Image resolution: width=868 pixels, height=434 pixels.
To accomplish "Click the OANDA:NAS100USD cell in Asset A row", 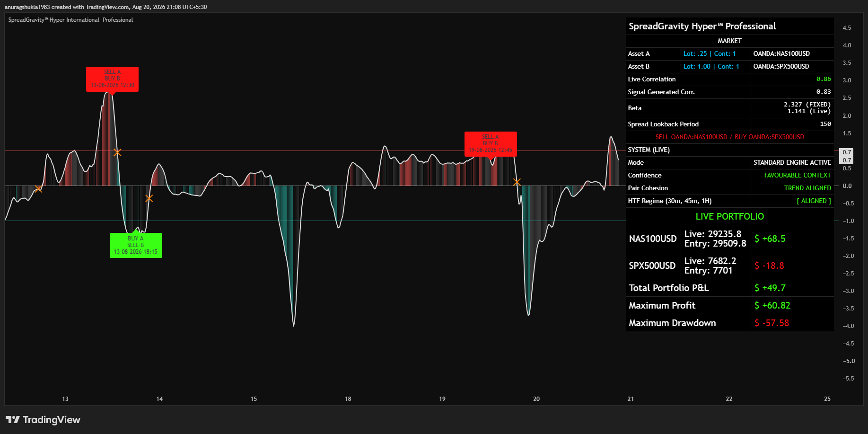I will (x=781, y=54).
